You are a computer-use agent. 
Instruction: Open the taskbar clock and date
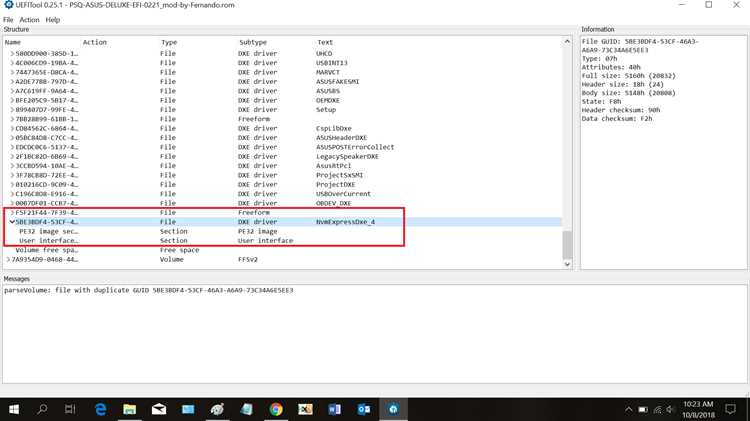point(698,410)
